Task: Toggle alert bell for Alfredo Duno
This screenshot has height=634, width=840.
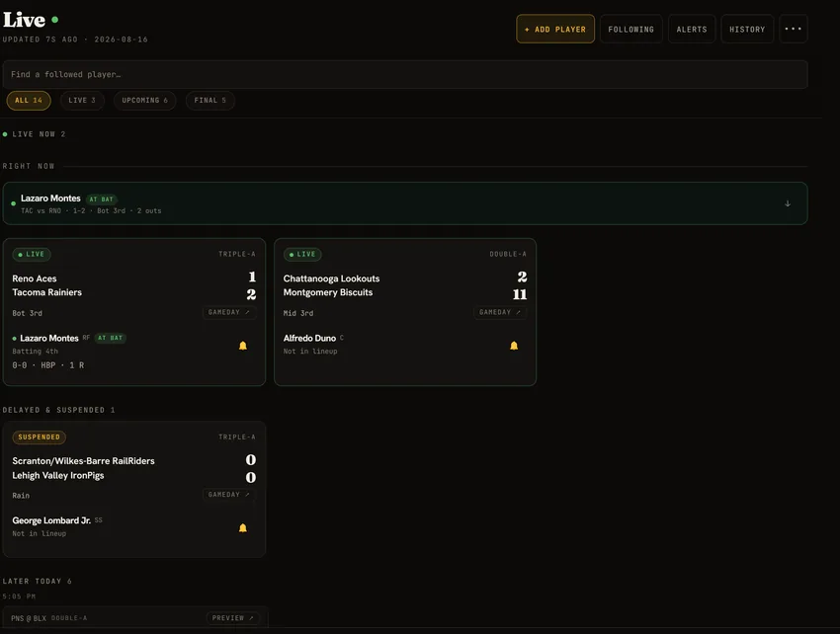Action: 514,346
